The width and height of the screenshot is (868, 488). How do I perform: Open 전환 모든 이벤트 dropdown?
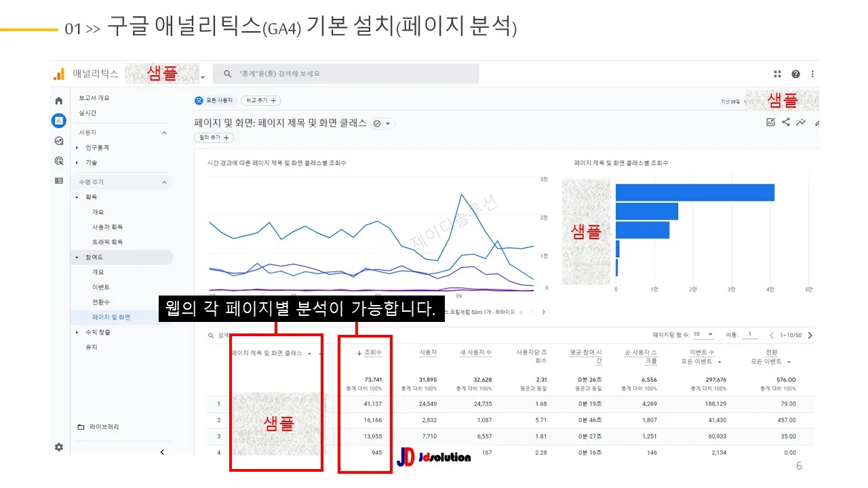pos(789,362)
